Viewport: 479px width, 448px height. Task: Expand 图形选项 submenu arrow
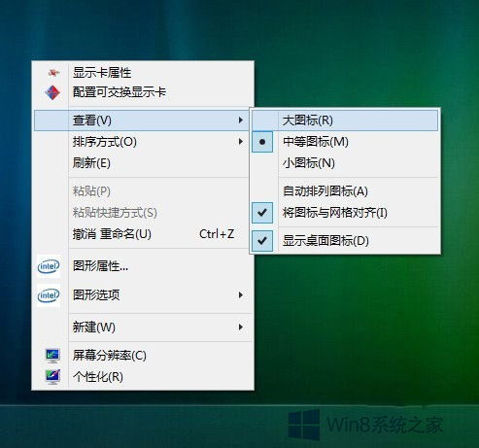click(x=241, y=294)
